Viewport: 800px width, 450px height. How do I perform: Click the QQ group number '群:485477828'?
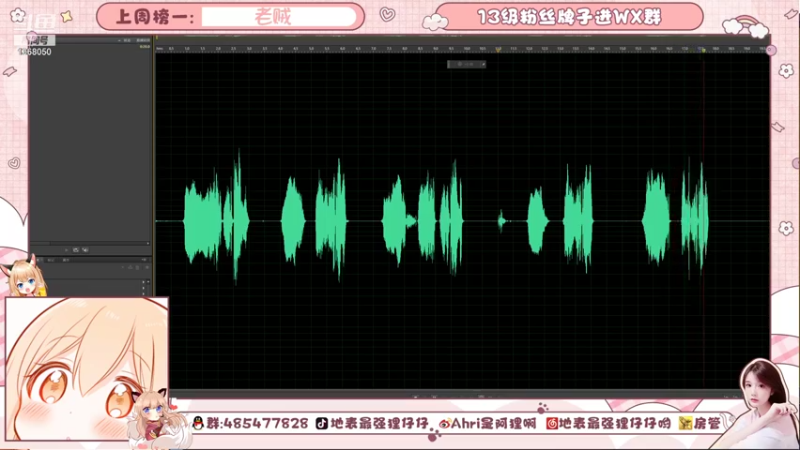point(257,423)
